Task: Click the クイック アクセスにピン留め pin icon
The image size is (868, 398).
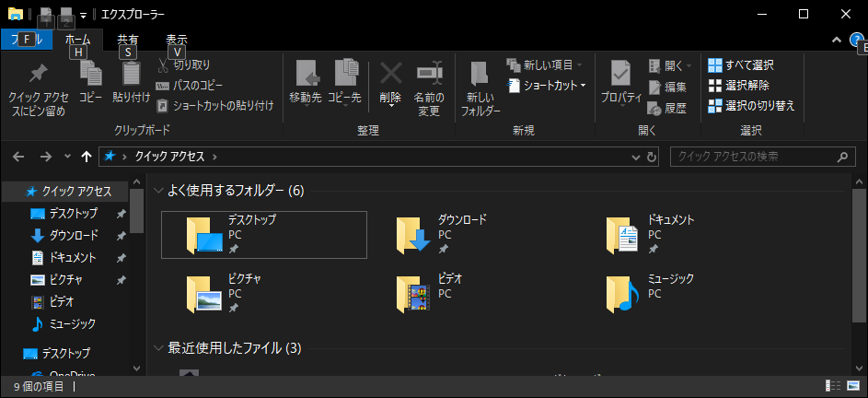Action: tap(38, 75)
